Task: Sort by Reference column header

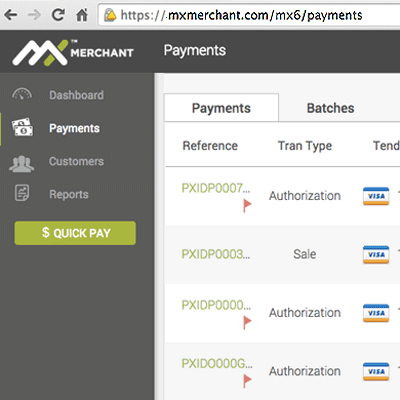Action: coord(210,146)
